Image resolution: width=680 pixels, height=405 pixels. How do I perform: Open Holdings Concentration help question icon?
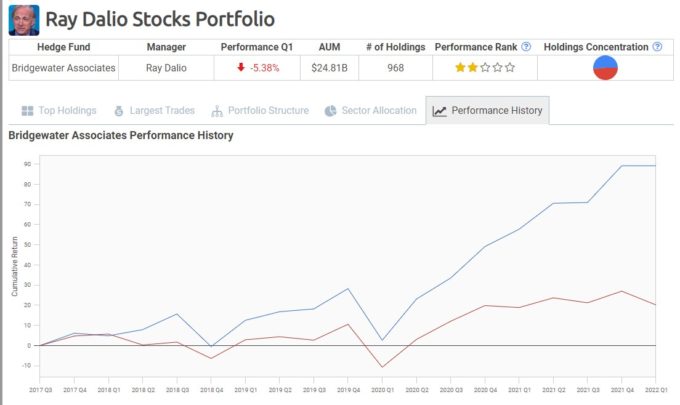click(657, 47)
